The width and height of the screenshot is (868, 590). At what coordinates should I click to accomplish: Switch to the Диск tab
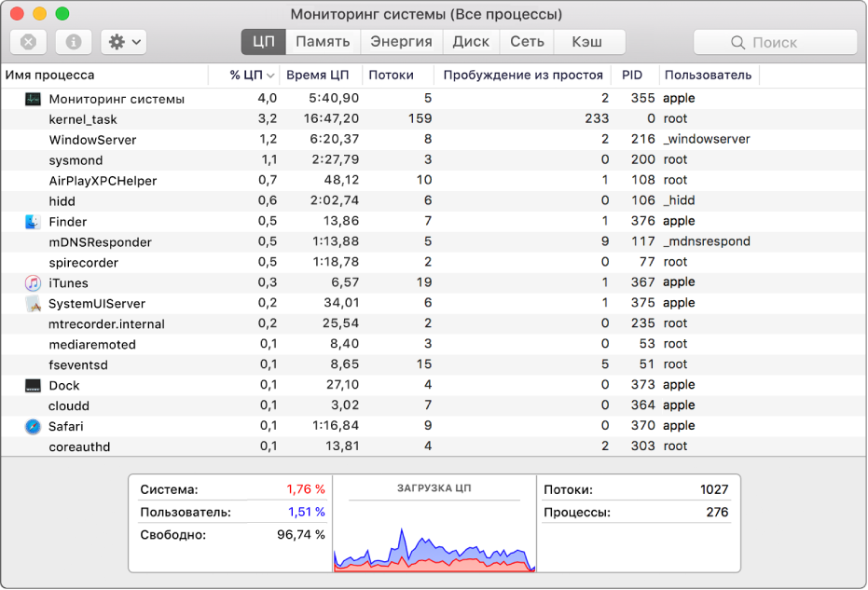click(x=471, y=42)
